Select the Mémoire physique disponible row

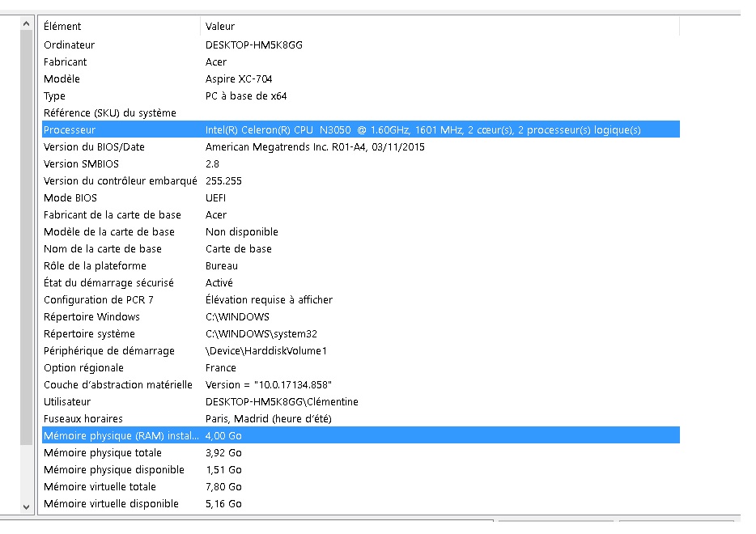coord(361,469)
